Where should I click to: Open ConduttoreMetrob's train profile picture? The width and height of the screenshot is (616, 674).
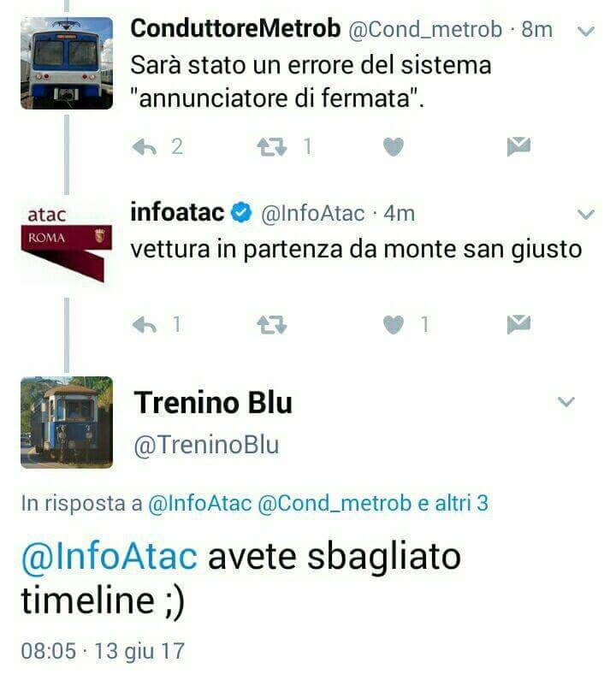(67, 63)
